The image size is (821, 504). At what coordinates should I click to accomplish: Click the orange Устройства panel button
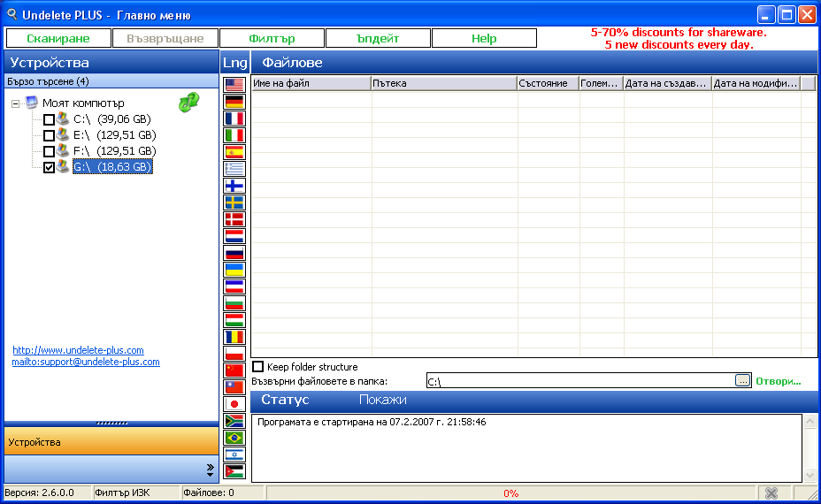(111, 441)
